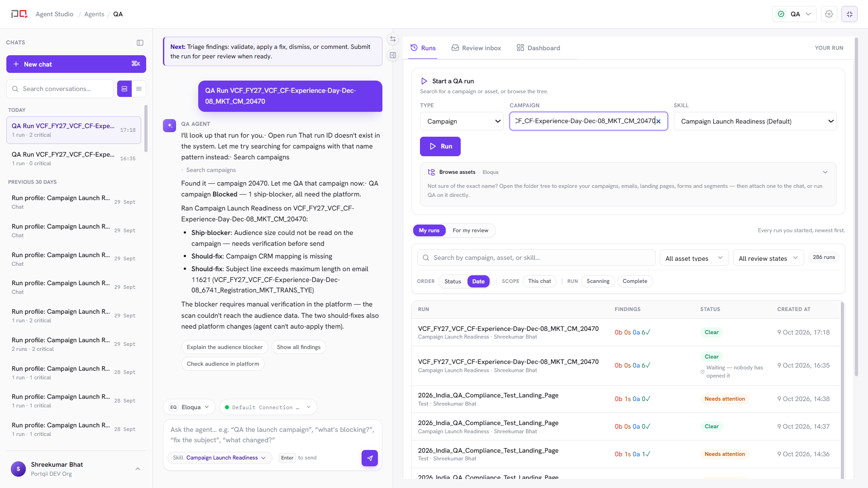
Task: Open the settings gear icon
Action: [829, 14]
